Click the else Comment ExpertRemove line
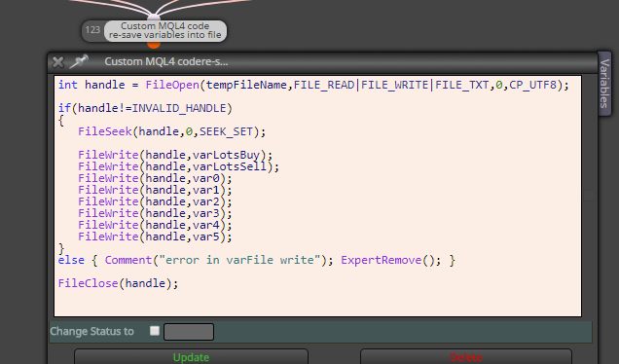This screenshot has width=619, height=364. 257,260
